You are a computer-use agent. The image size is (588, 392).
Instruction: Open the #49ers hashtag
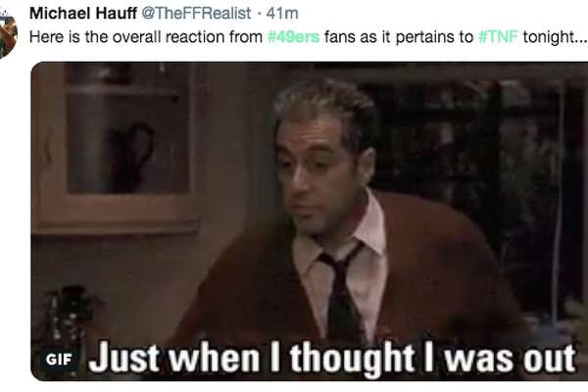click(294, 37)
